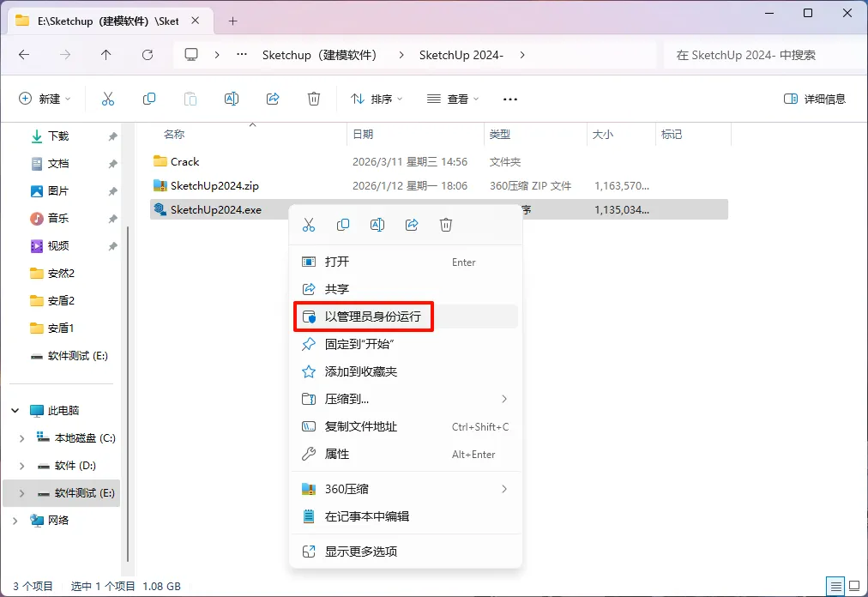Click toolbar Rename icon
Image resolution: width=868 pixels, height=597 pixels.
(232, 99)
